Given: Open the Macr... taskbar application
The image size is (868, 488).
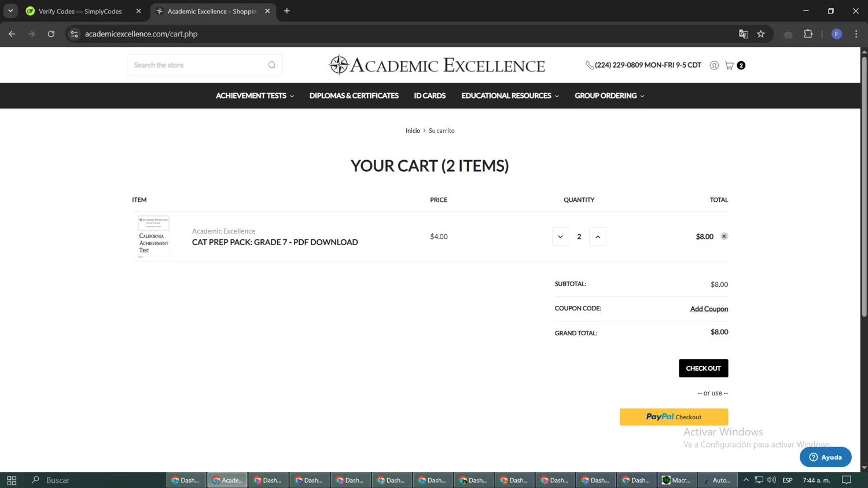Looking at the screenshot, I should [x=677, y=480].
